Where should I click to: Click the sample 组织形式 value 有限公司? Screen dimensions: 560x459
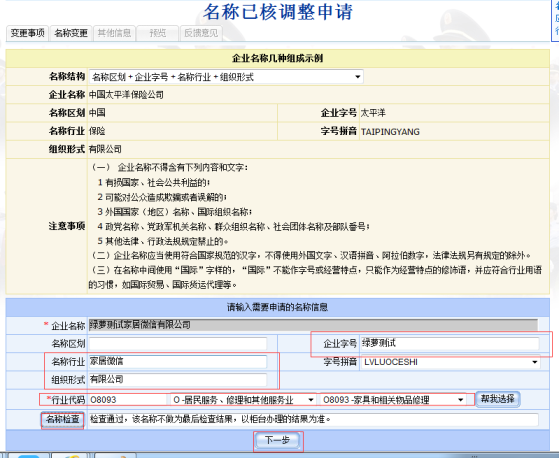[105, 149]
